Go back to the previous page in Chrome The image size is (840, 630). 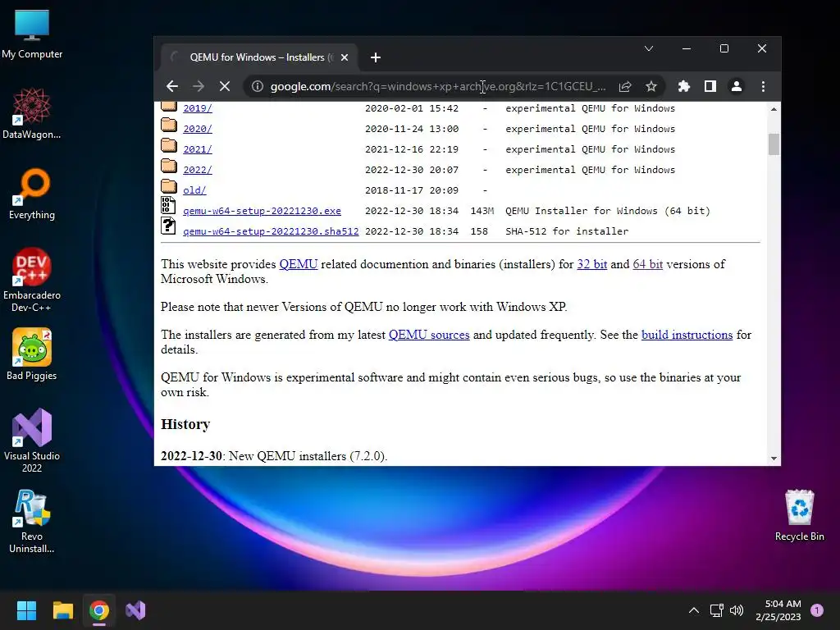pos(172,86)
